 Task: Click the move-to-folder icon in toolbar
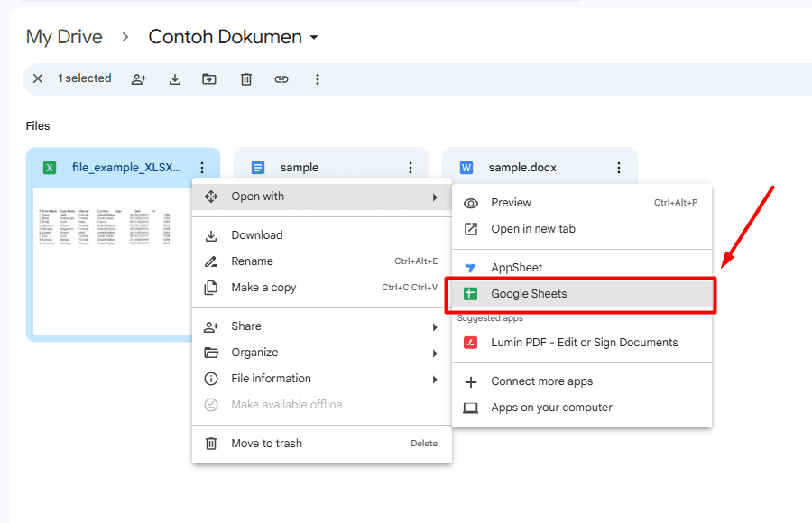point(209,79)
